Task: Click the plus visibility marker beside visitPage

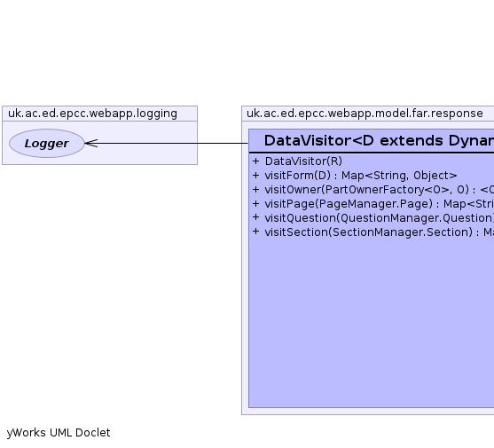Action: click(255, 204)
